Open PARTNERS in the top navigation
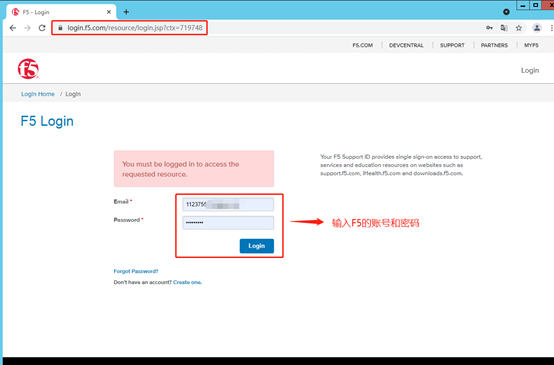Viewport: 554px width, 365px height. click(x=494, y=45)
